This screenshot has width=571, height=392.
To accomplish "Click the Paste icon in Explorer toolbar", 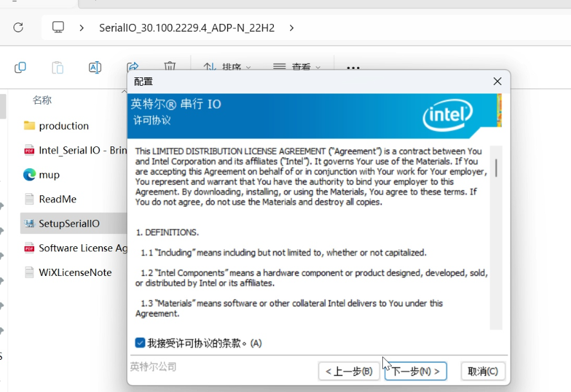I will pyautogui.click(x=57, y=67).
